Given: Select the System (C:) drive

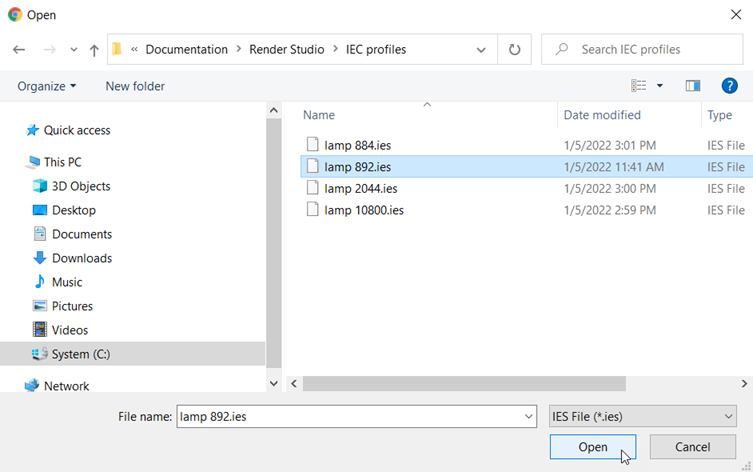Looking at the screenshot, I should (81, 354).
